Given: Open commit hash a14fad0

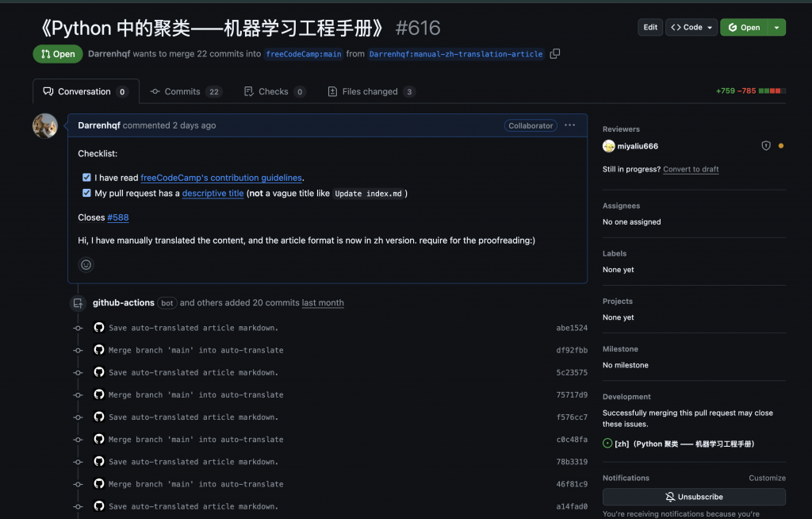Looking at the screenshot, I should click(572, 506).
